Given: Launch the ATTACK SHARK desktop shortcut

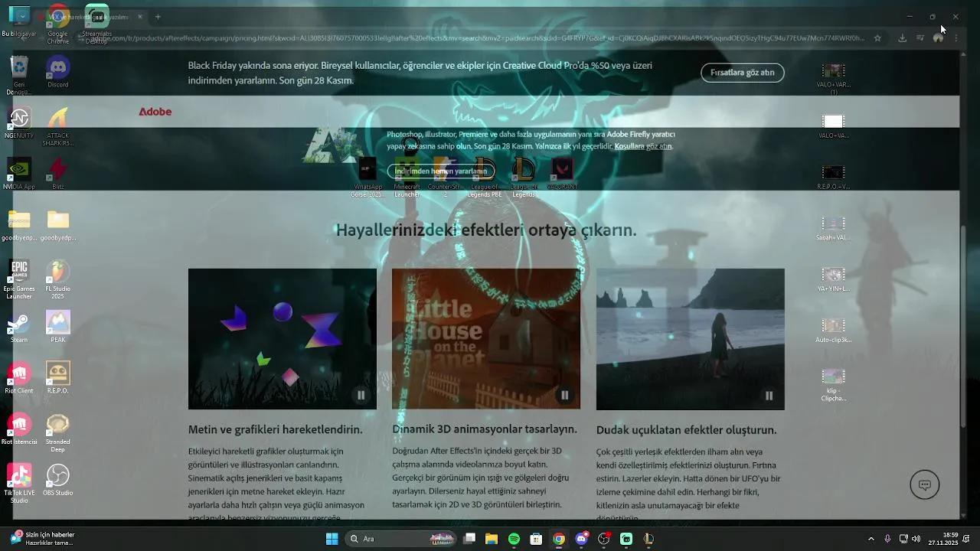Looking at the screenshot, I should pyautogui.click(x=58, y=126).
